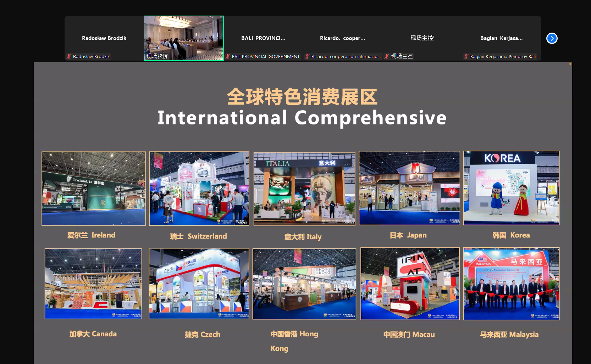Click Ricardo cooperación muted mic icon

(308, 56)
